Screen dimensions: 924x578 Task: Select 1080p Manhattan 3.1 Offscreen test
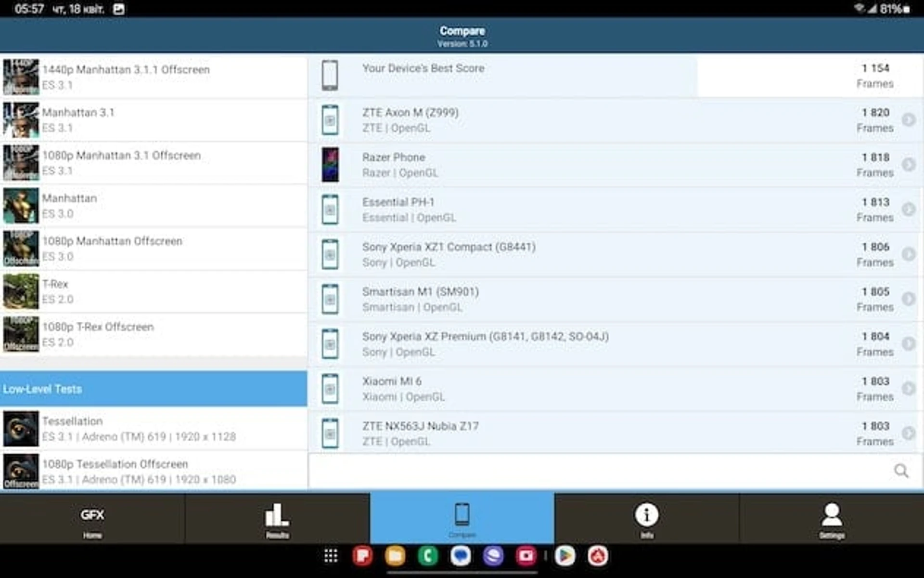(154, 163)
